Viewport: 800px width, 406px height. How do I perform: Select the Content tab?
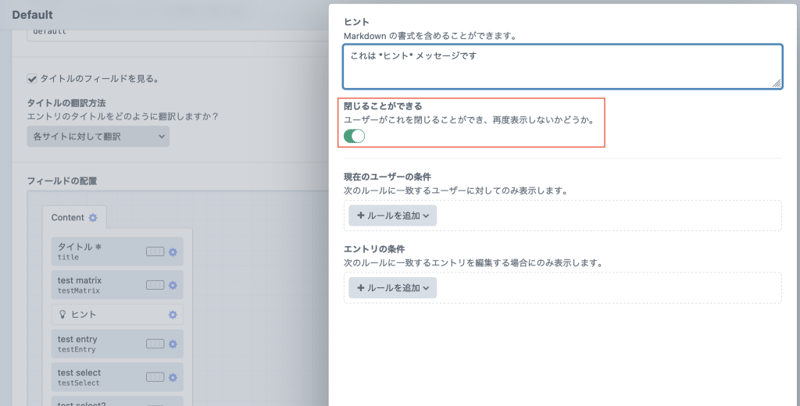68,217
